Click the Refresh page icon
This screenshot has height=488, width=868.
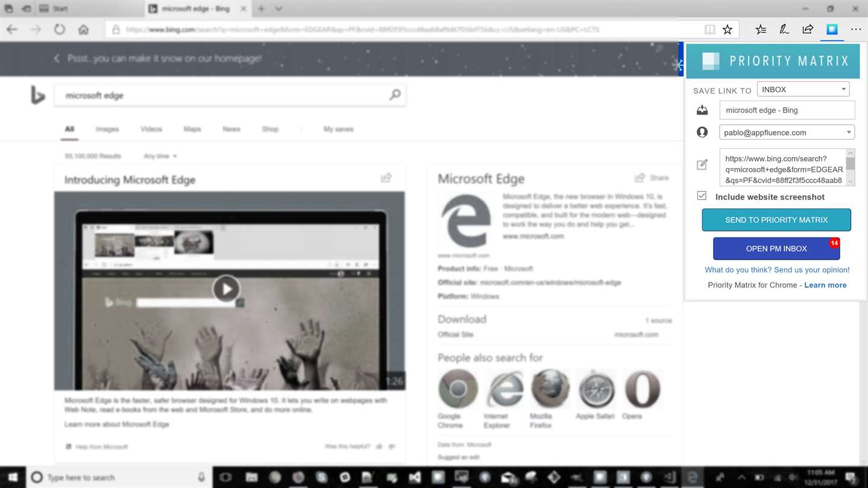click(x=59, y=29)
